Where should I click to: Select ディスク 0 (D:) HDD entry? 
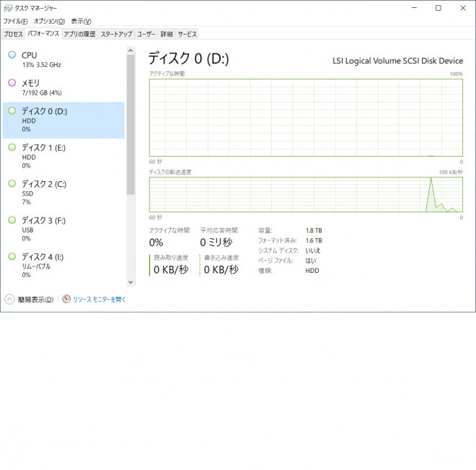(63, 121)
